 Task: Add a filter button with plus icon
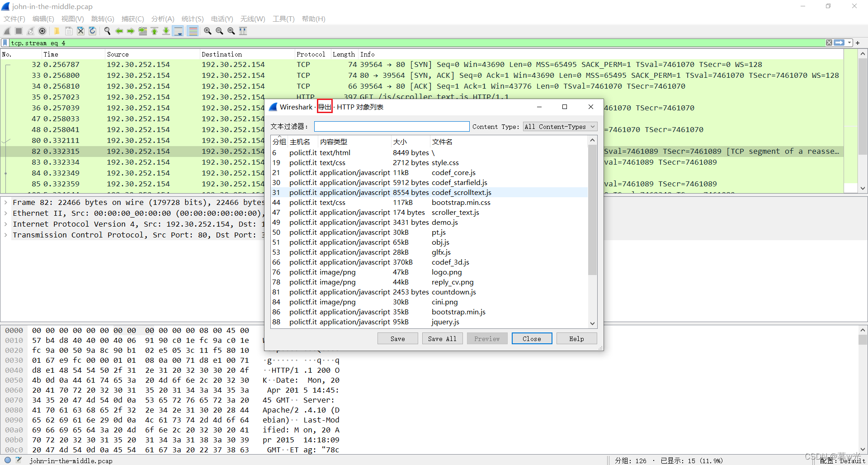tap(858, 43)
